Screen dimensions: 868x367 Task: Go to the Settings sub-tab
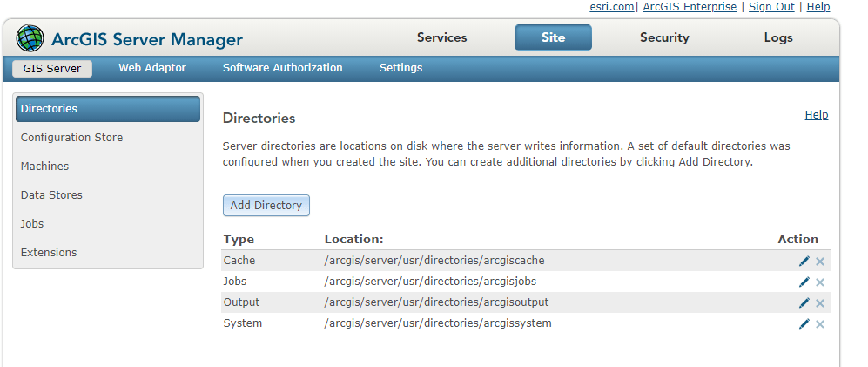pyautogui.click(x=400, y=68)
